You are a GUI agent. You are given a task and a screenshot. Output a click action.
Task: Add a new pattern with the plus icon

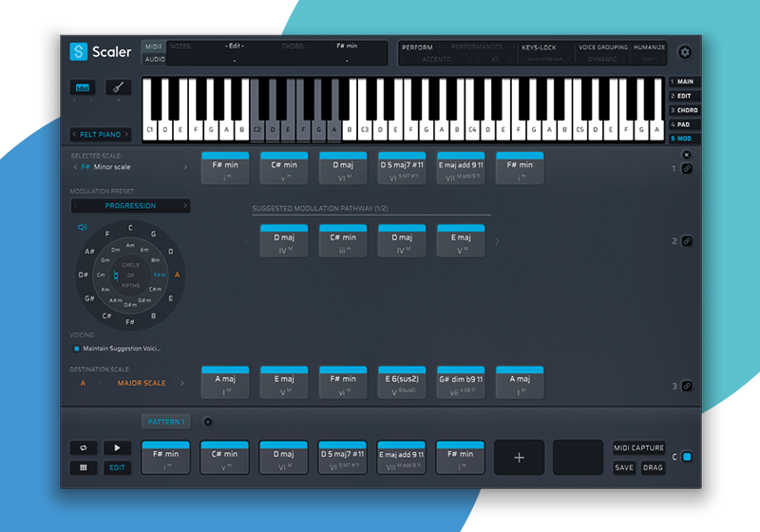(207, 422)
